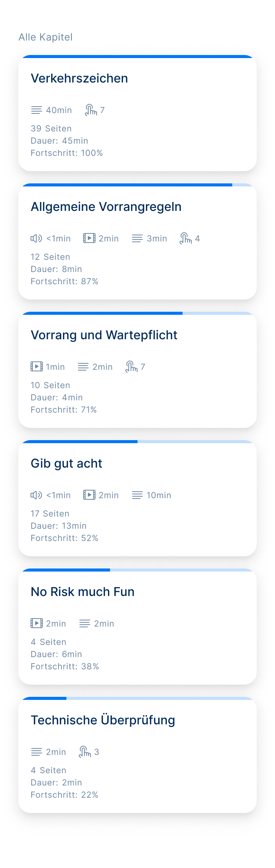Open the Technische Überprüfung chapter
This screenshot has width=275, height=868.
point(137,755)
